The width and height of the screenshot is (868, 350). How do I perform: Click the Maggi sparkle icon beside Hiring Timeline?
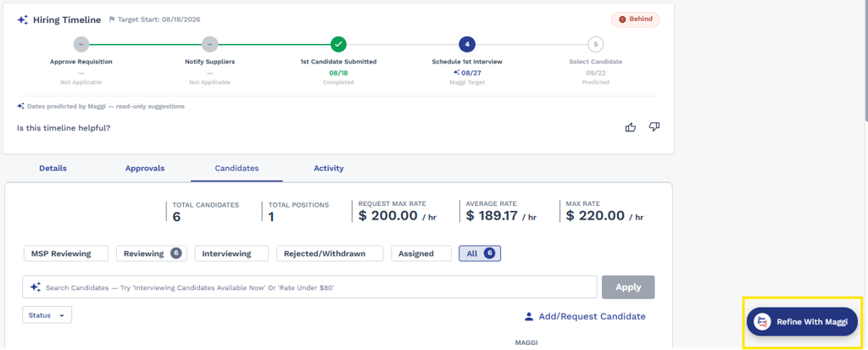click(x=23, y=20)
